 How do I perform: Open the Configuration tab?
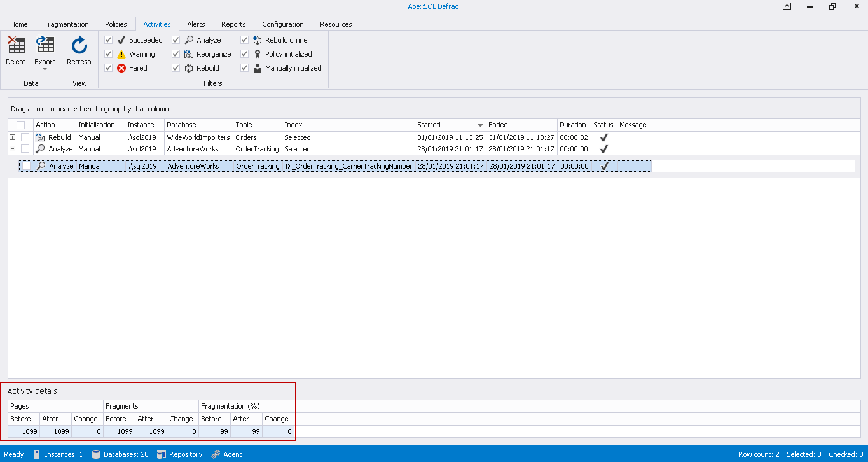pyautogui.click(x=282, y=24)
